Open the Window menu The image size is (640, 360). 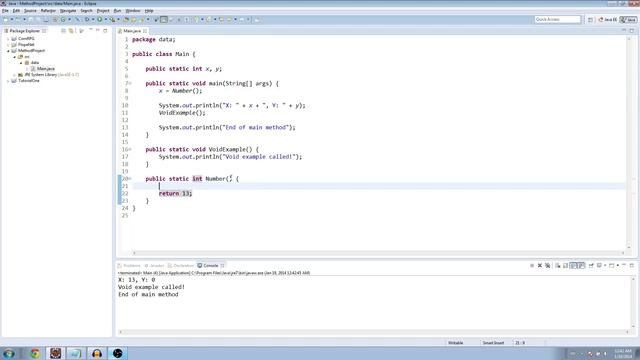point(133,11)
